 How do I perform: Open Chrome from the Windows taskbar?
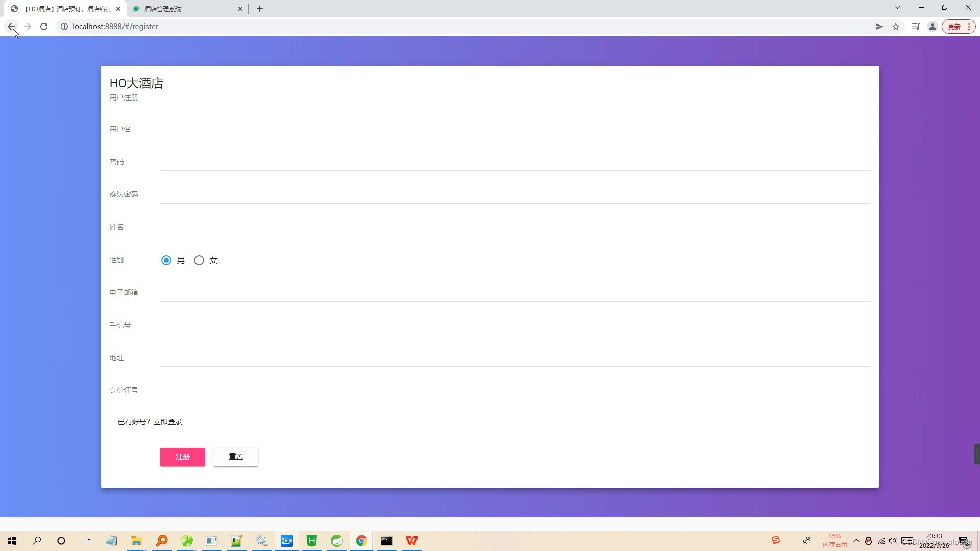tap(361, 541)
